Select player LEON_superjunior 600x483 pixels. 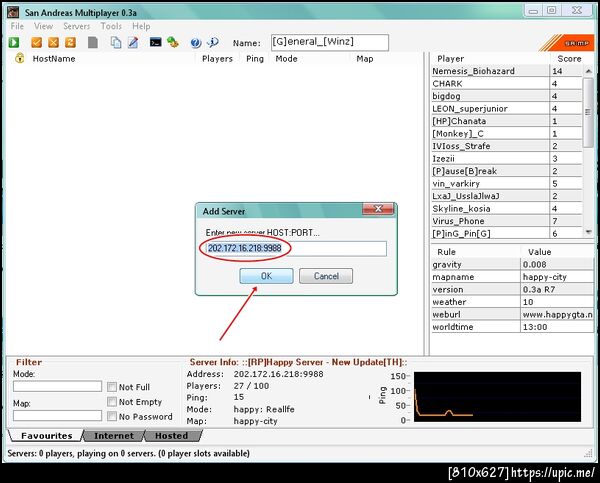click(507, 109)
